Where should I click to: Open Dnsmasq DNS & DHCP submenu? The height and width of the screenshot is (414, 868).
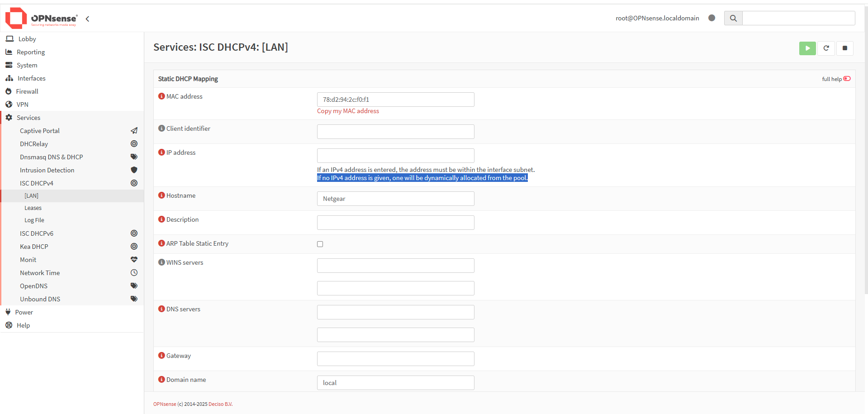[x=52, y=157]
